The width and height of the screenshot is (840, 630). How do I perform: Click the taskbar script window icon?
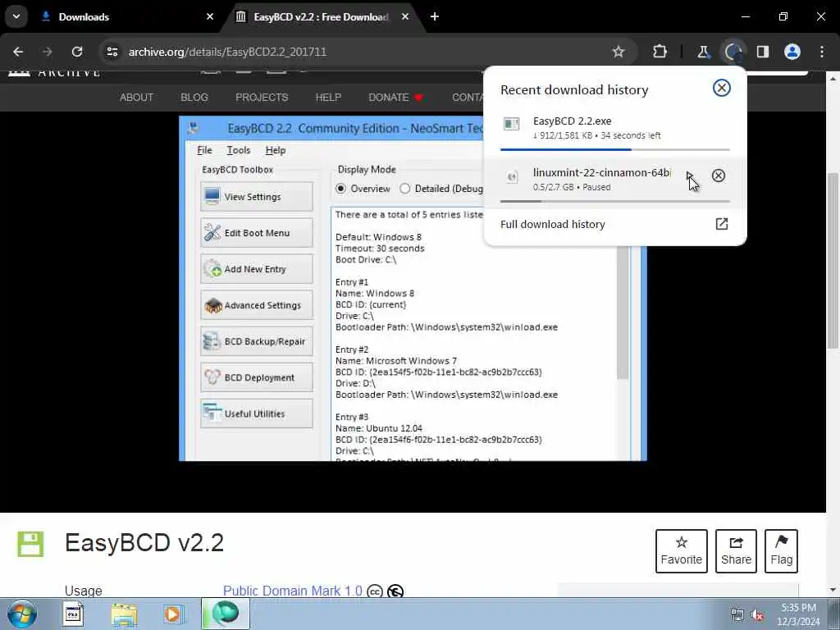click(x=73, y=614)
